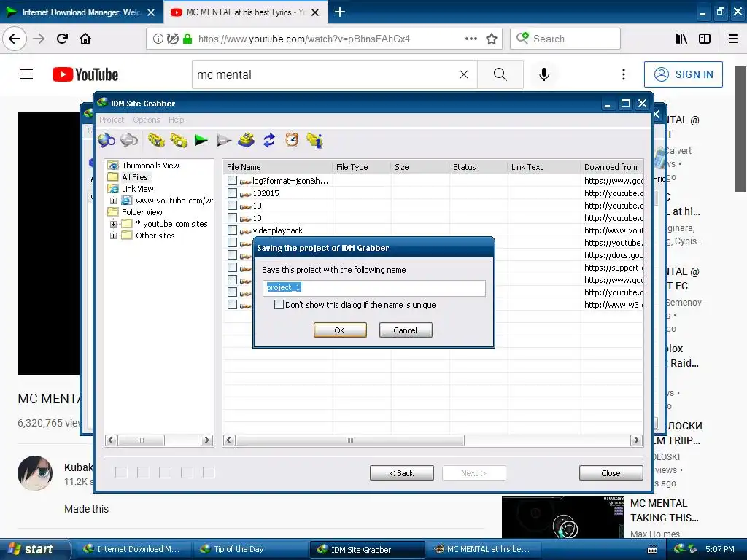Click the folder properties info icon
Screen dimensions: 747x560
(x=315, y=140)
